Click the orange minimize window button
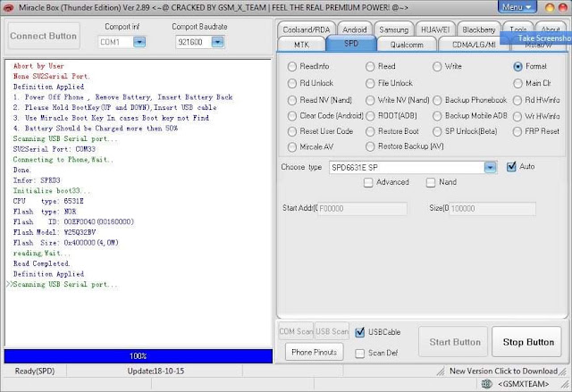This screenshot has width=572, height=392. [550, 7]
